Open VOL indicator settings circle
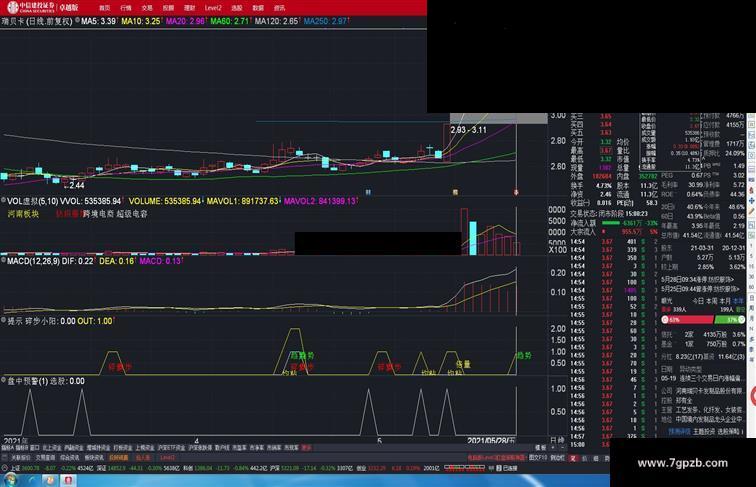This screenshot has height=487, width=756. pyautogui.click(x=3, y=200)
